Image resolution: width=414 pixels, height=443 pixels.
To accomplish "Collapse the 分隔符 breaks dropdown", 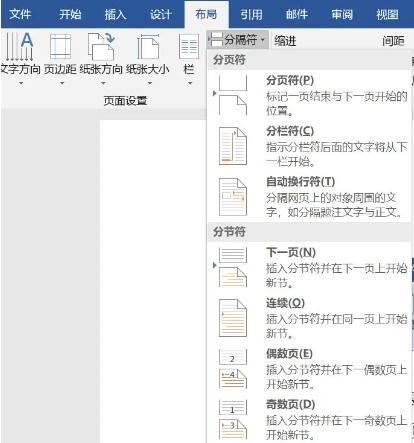I will click(238, 40).
